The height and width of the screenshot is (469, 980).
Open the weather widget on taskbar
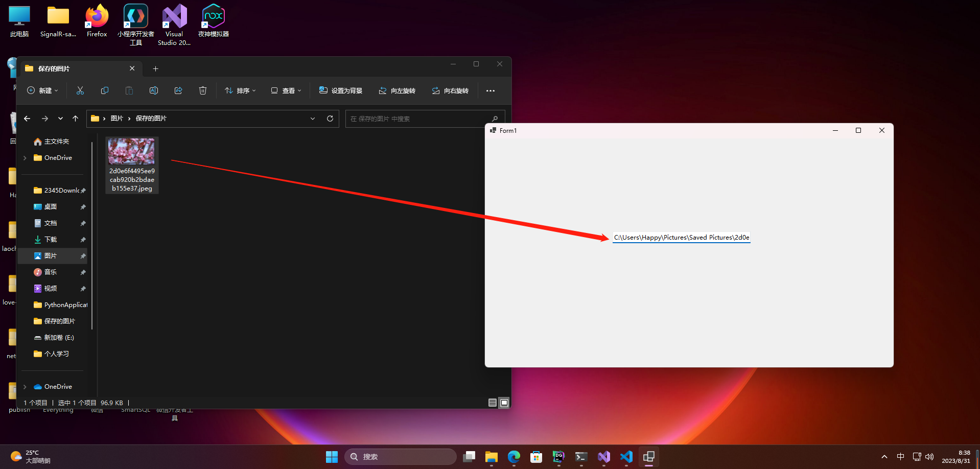(x=32, y=457)
